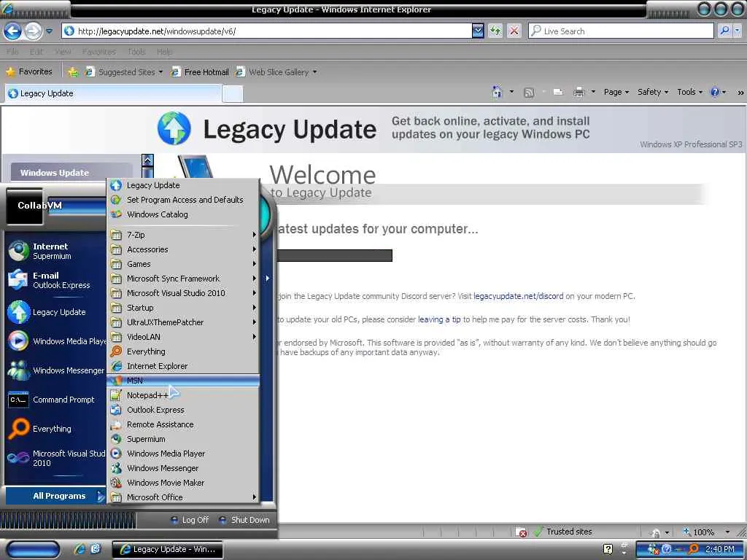Image resolution: width=747 pixels, height=560 pixels.
Task: Click the legacyupdate.net/discord link
Action: tap(519, 296)
